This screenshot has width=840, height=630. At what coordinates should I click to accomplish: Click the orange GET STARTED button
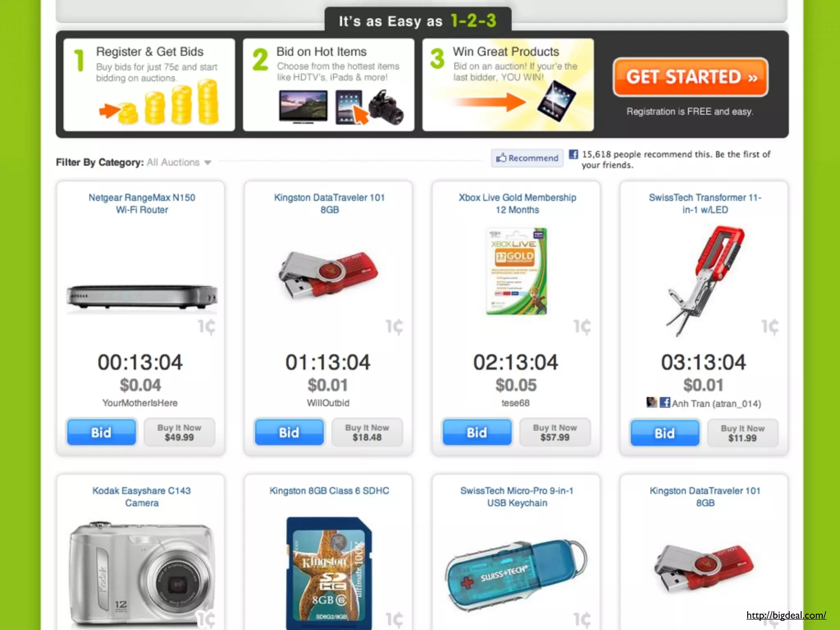pyautogui.click(x=690, y=77)
